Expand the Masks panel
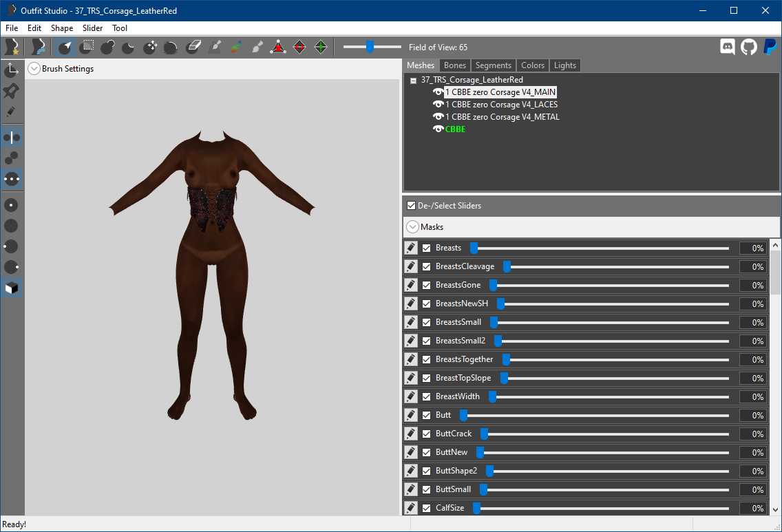 [x=412, y=227]
